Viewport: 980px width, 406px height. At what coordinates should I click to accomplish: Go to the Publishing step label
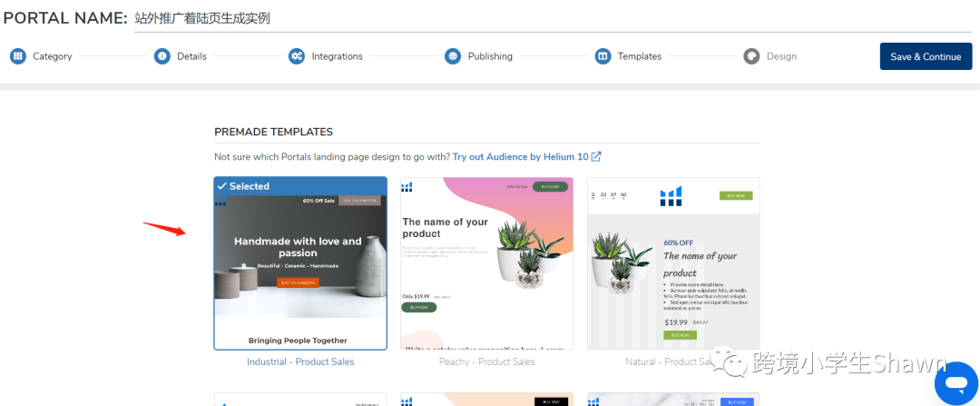490,56
